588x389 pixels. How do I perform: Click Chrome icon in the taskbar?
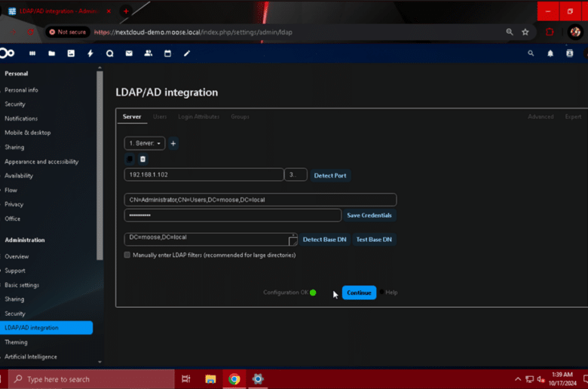point(234,379)
